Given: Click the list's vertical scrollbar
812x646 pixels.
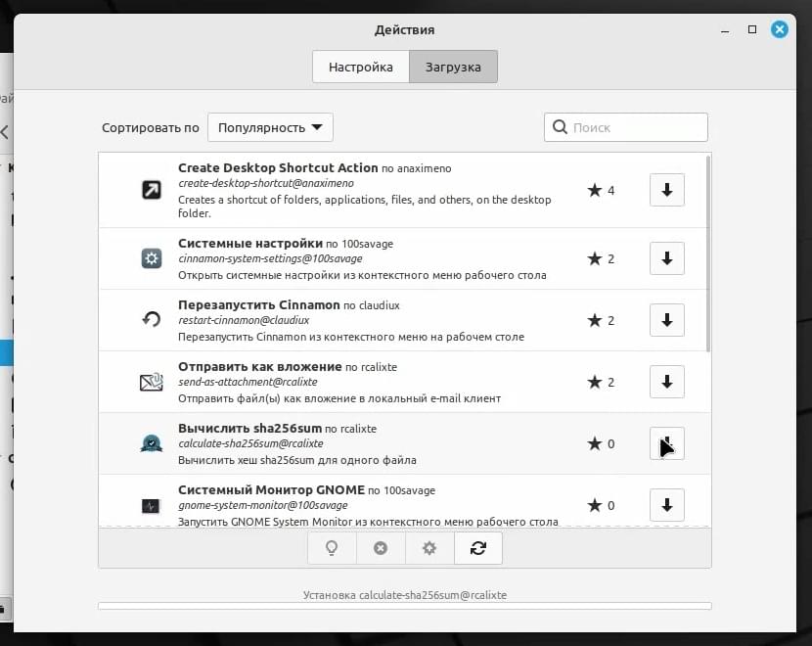Looking at the screenshot, I should [708, 253].
